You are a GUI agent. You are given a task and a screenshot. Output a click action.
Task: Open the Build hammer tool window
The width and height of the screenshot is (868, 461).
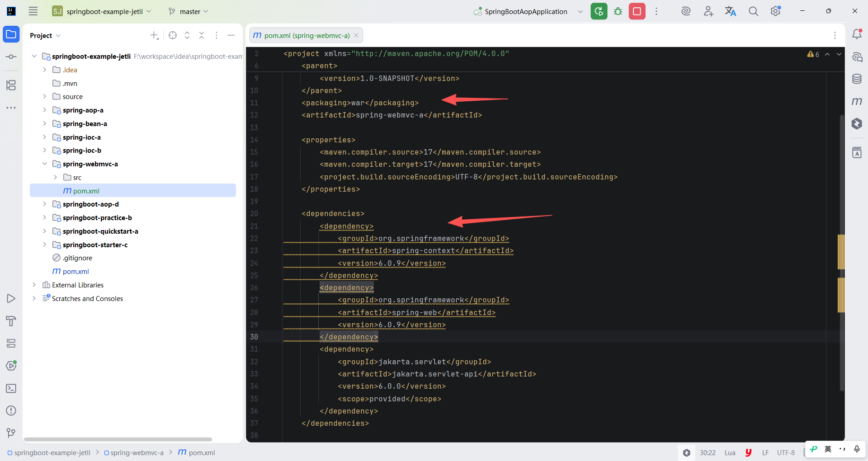pyautogui.click(x=11, y=321)
